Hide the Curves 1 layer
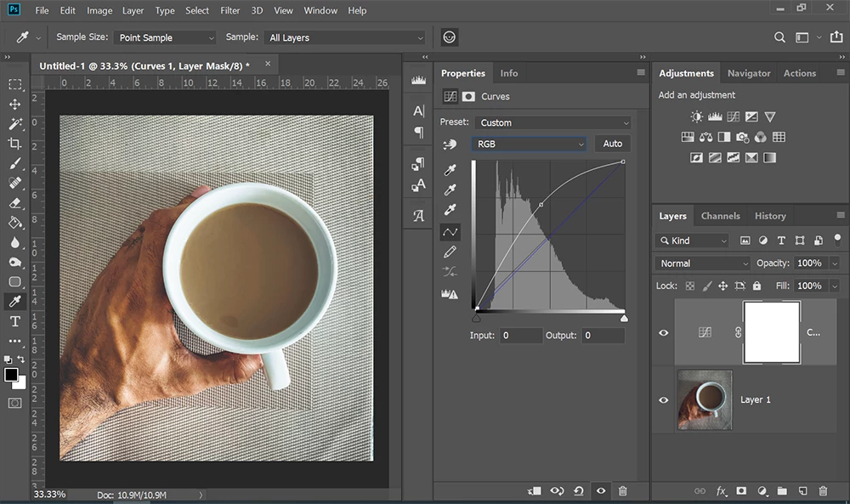The image size is (850, 504). click(x=664, y=333)
